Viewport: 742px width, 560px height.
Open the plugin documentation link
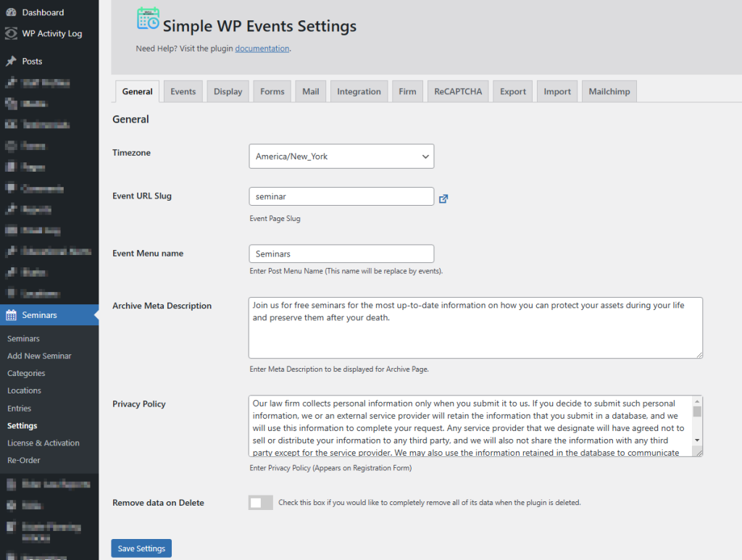tap(262, 49)
